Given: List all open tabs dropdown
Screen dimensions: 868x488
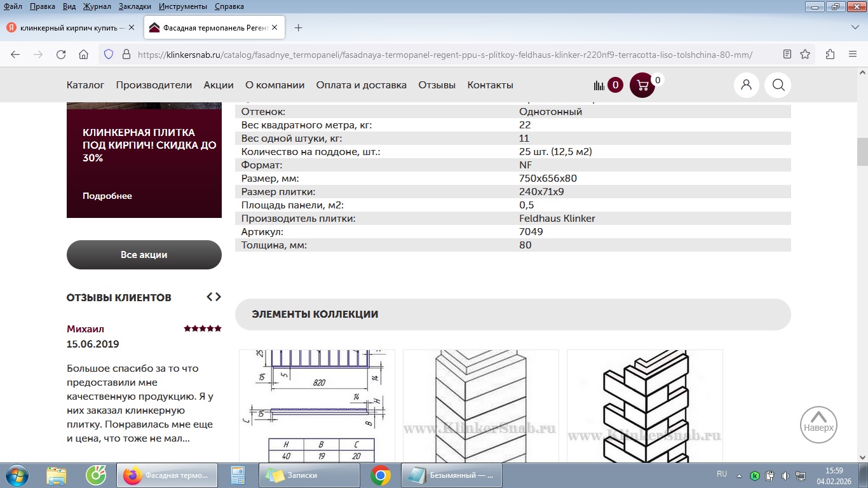Looking at the screenshot, I should point(855,28).
